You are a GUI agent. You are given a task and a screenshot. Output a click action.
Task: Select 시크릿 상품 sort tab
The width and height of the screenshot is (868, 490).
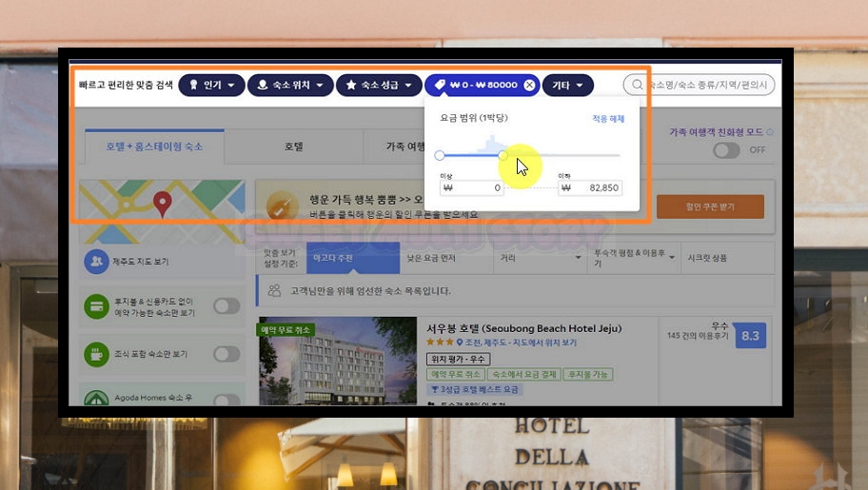point(727,258)
